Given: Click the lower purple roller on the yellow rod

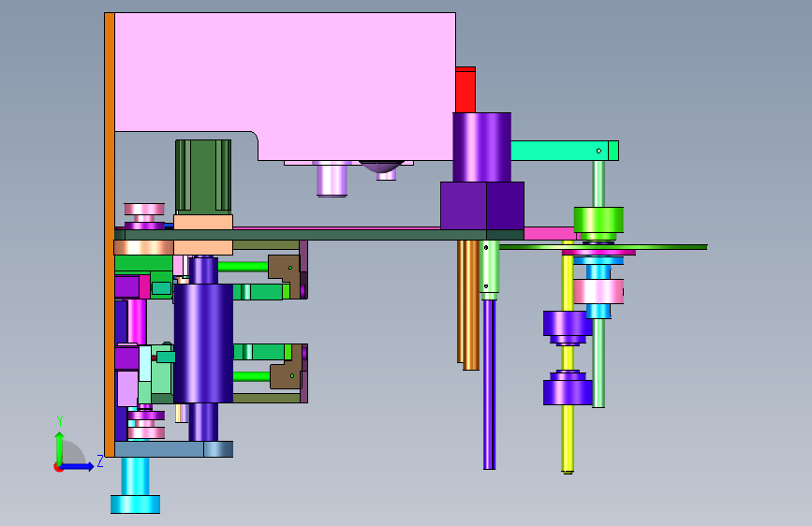Looking at the screenshot, I should pyautogui.click(x=568, y=387).
